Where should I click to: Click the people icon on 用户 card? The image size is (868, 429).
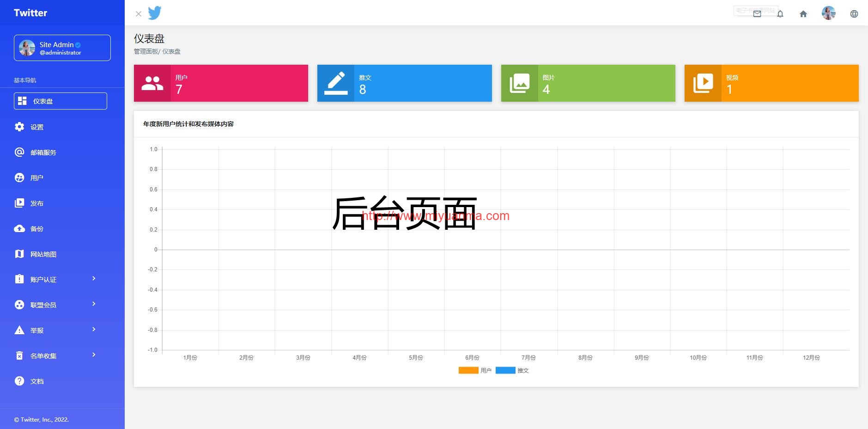pyautogui.click(x=152, y=83)
